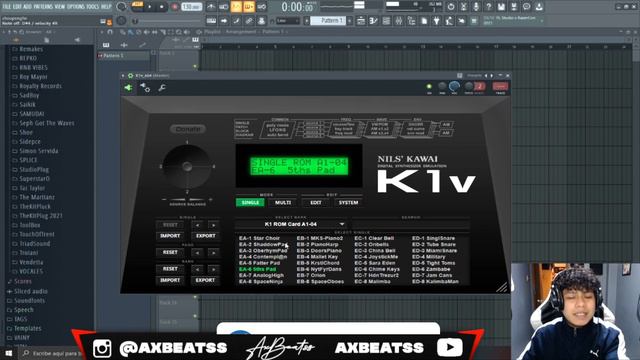Click the EDIT button on K1v
Screen dimensions: 640x360
[316, 202]
